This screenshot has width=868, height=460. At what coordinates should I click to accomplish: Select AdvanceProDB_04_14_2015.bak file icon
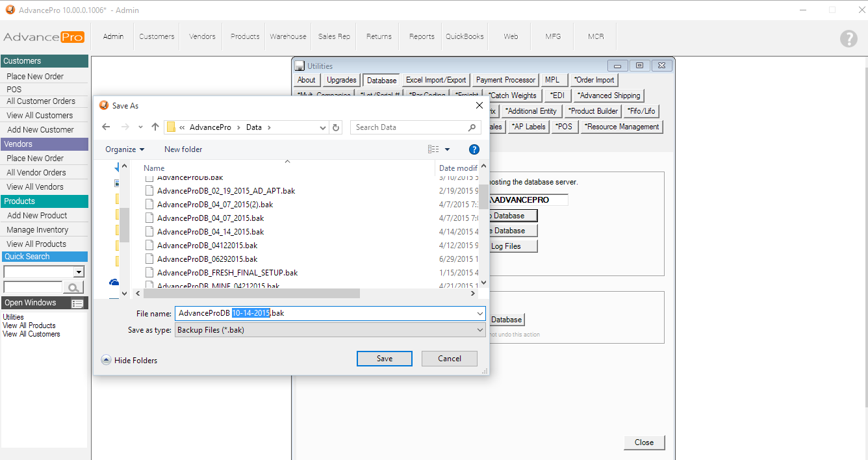149,232
